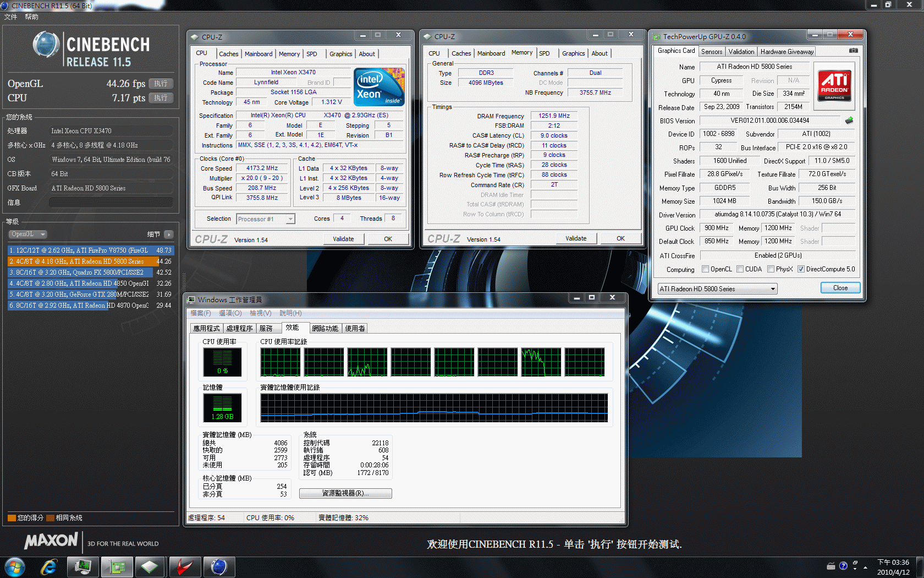Open the 選項(O) menu in Task Manager
The height and width of the screenshot is (578, 924).
pos(230,313)
